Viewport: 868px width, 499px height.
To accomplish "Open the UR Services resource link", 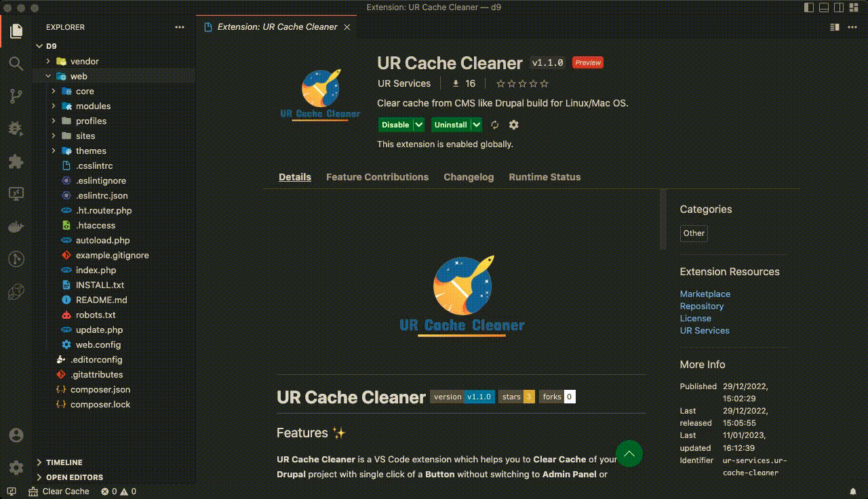I will tap(705, 330).
